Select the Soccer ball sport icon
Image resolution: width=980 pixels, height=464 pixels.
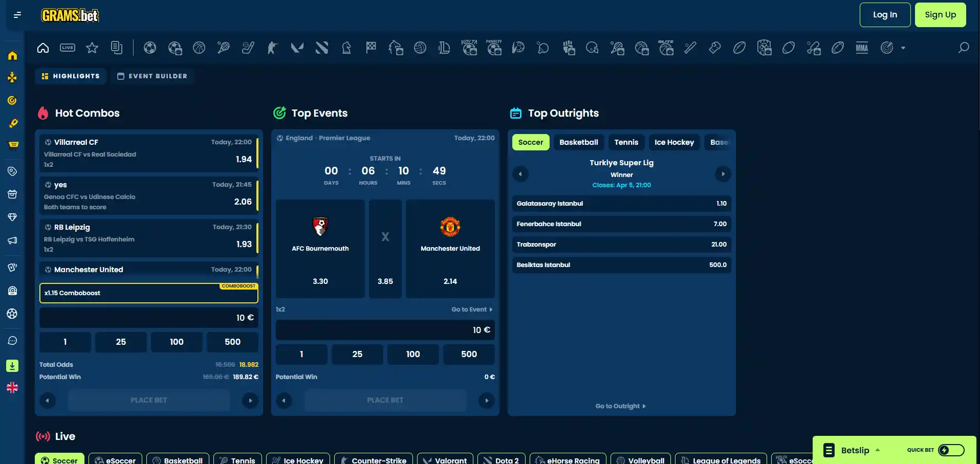coord(150,48)
